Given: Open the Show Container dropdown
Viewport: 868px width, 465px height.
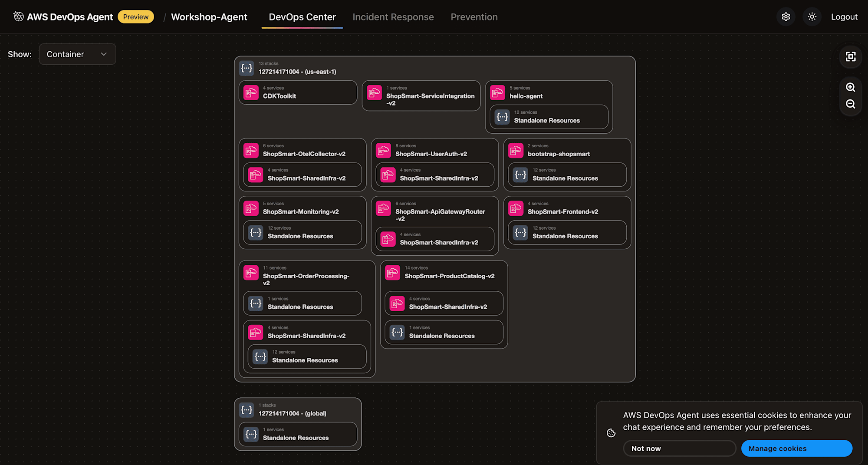Looking at the screenshot, I should [77, 54].
